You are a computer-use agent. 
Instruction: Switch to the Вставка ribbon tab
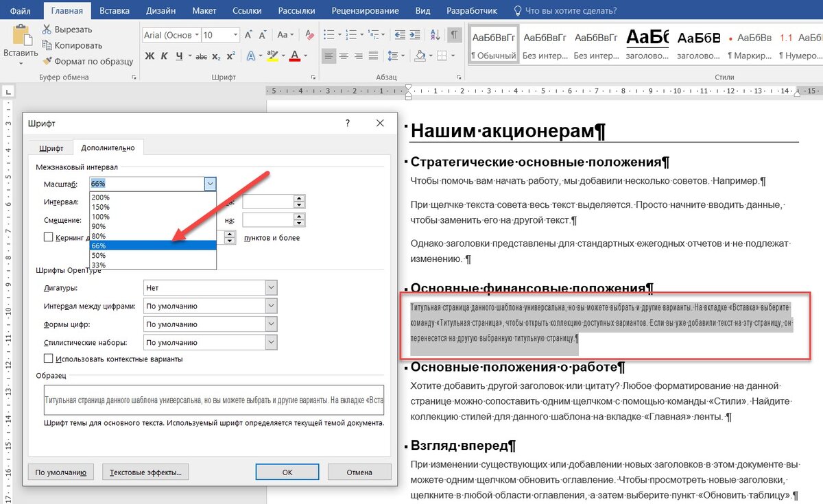115,11
